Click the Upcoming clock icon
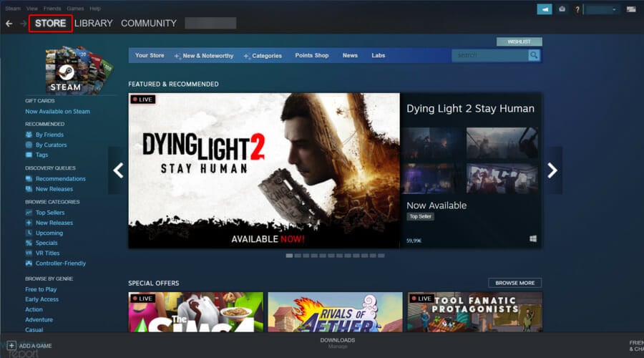The image size is (644, 358). pos(29,233)
